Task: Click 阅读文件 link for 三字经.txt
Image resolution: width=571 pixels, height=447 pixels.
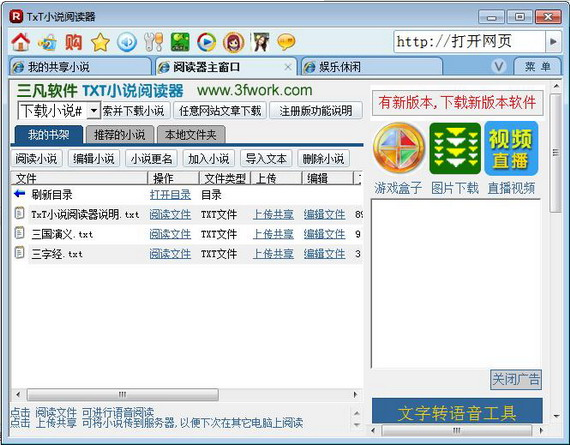Action: [x=170, y=254]
